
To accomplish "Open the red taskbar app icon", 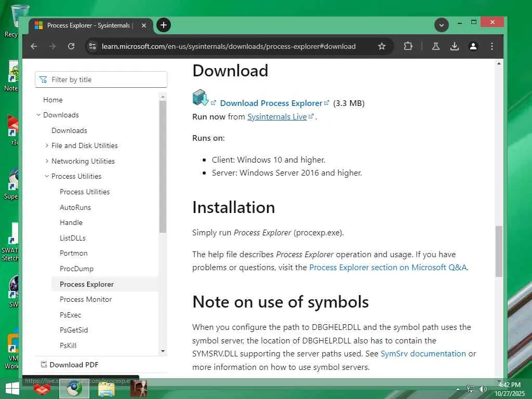I will (x=42, y=389).
